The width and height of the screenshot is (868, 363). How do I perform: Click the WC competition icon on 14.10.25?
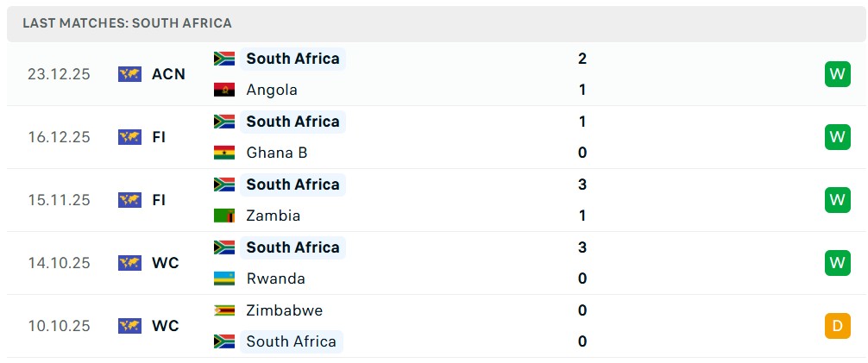(x=129, y=263)
